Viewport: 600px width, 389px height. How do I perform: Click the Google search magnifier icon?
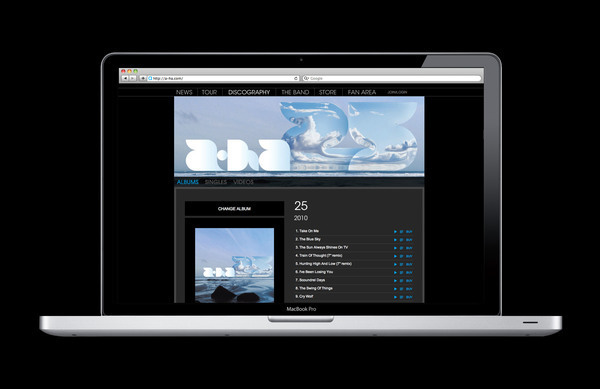point(306,78)
